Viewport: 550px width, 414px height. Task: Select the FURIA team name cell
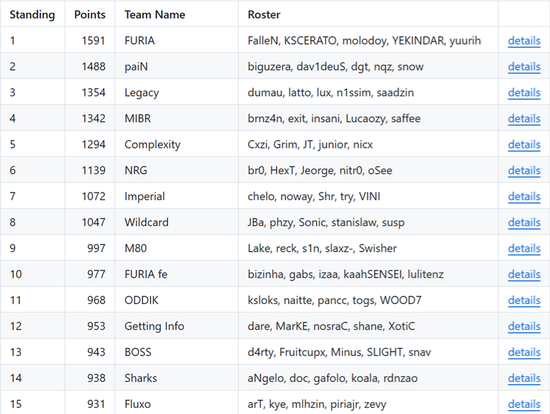[176, 41]
